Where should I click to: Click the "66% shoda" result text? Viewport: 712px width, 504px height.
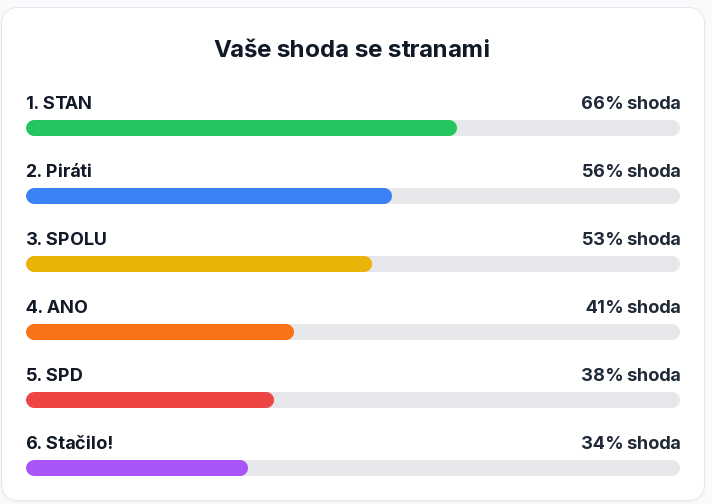[x=630, y=102]
